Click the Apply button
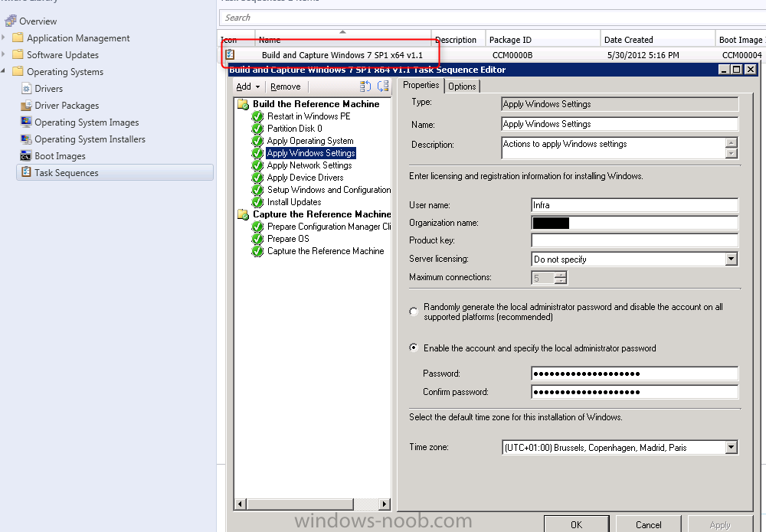This screenshot has height=532, width=766. pyautogui.click(x=720, y=524)
